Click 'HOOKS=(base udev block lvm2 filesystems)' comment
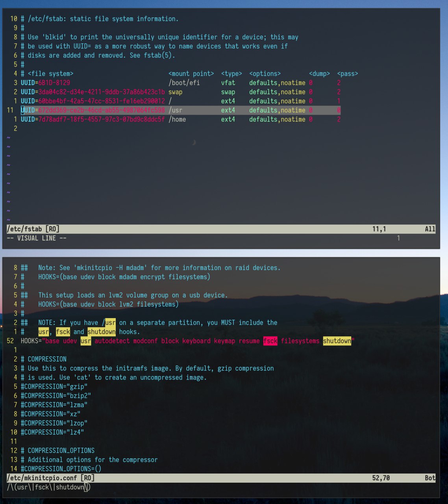The height and width of the screenshot is (504, 448). coord(108,304)
